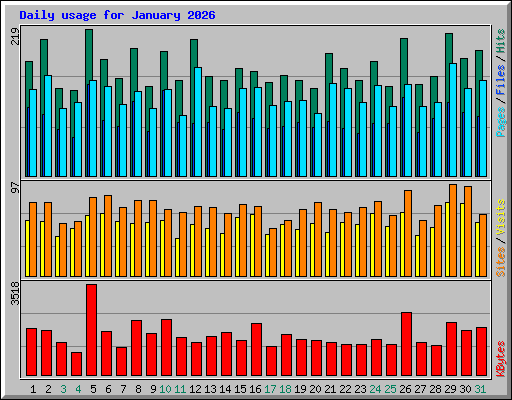
Task: Click day label '14' on the axis
Action: [225, 389]
